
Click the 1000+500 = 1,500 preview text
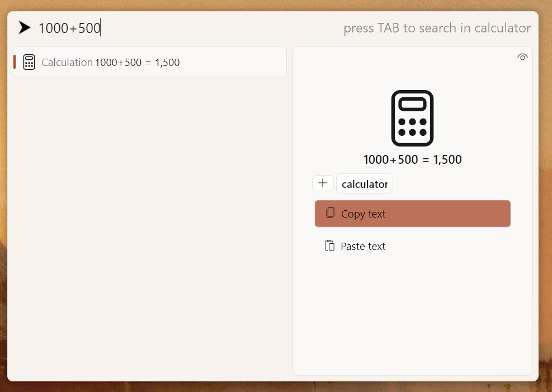coord(412,160)
